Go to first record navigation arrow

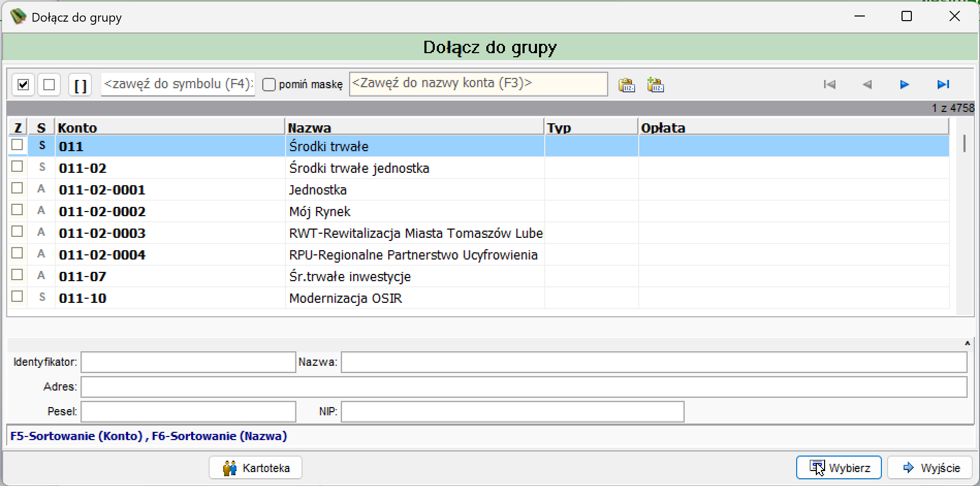830,84
